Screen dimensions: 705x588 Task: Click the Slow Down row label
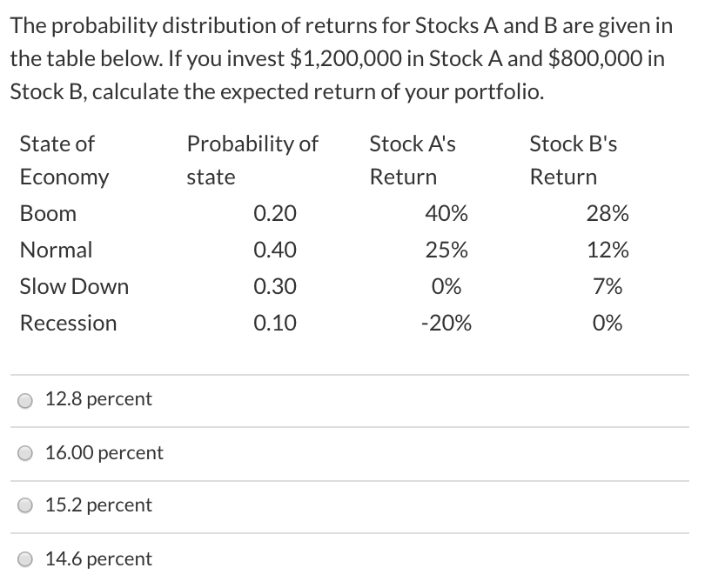[74, 286]
